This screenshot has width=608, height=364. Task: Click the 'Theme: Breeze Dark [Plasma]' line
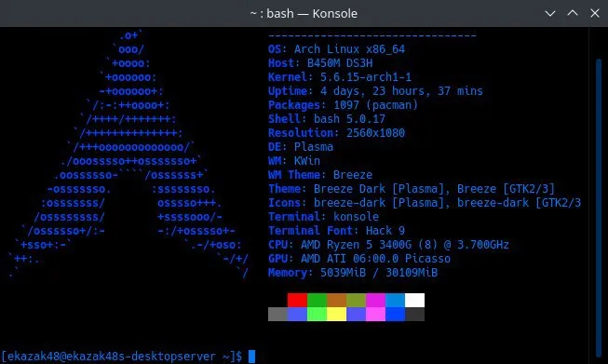tap(412, 189)
